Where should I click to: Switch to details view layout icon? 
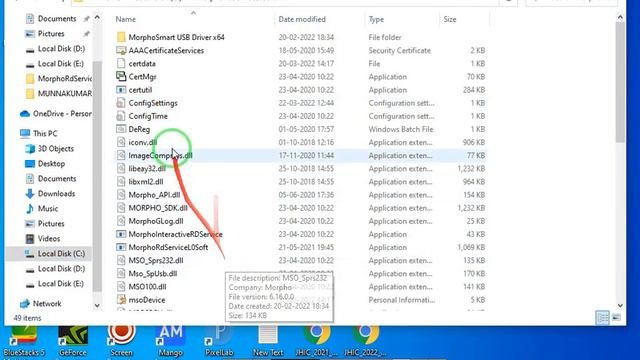pos(602,318)
